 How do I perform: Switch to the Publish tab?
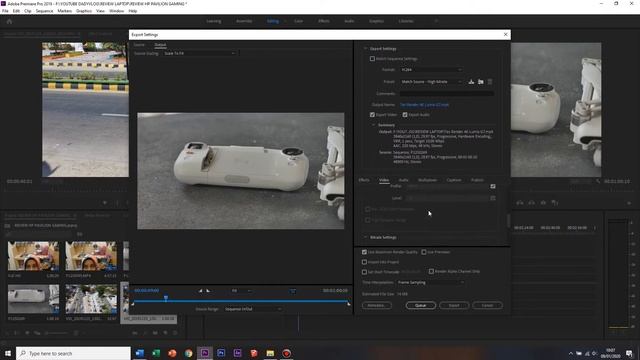coord(477,180)
